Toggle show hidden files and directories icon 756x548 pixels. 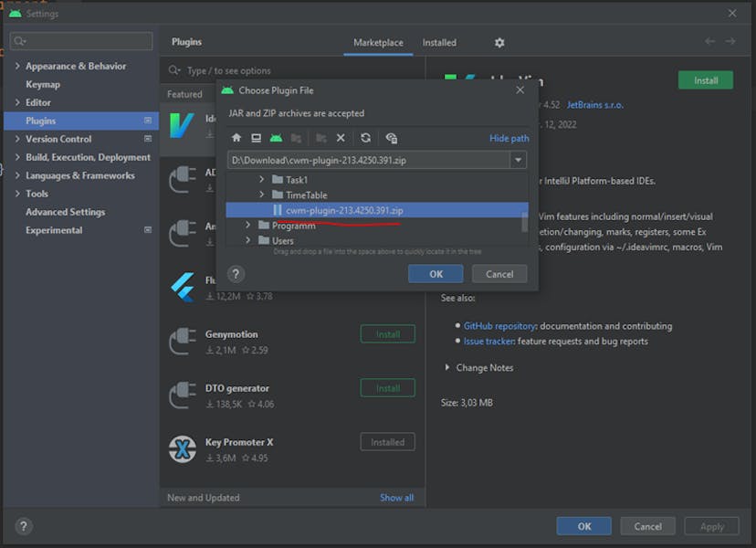point(391,138)
